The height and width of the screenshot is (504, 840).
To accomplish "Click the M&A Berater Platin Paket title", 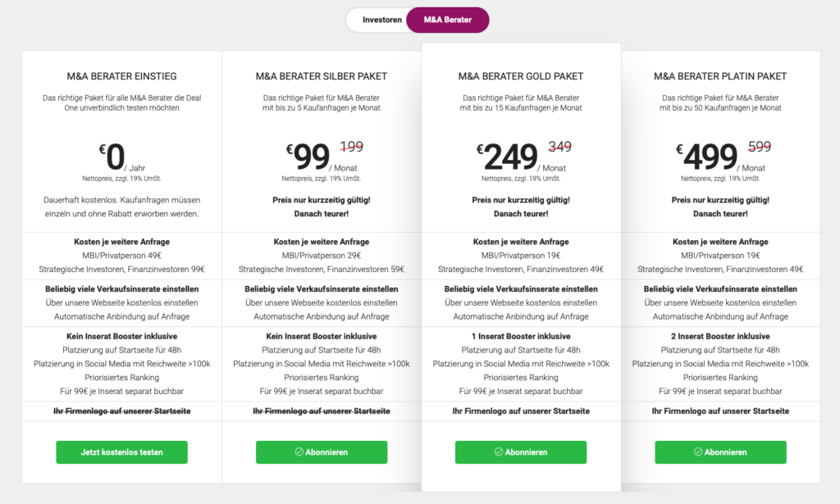I will 720,76.
